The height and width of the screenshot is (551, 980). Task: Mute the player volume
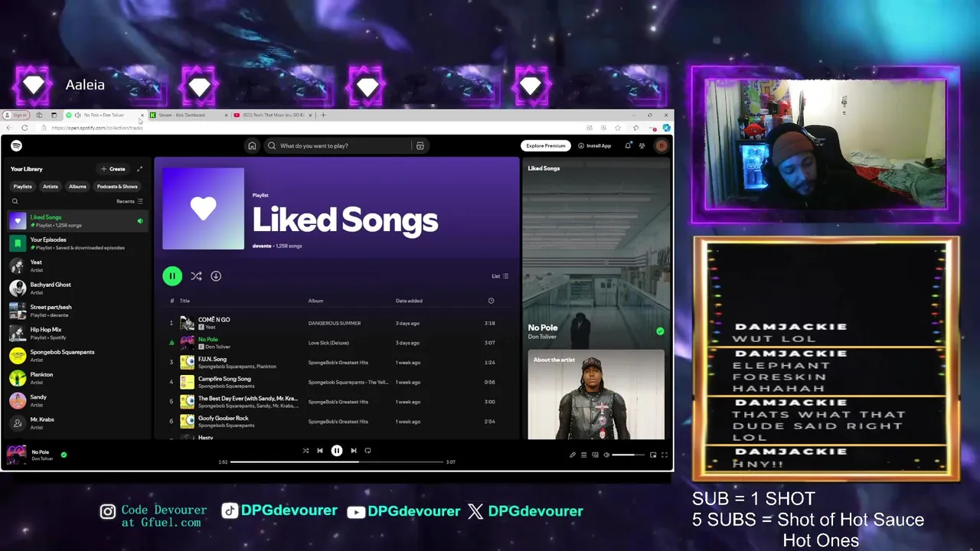point(606,455)
